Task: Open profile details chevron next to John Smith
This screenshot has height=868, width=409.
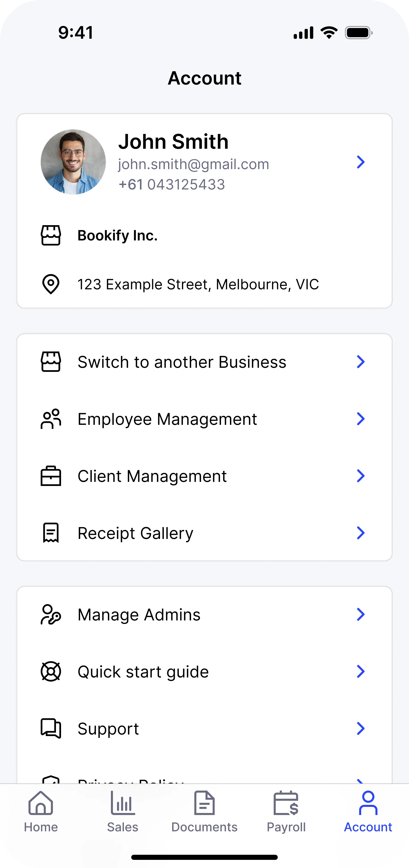Action: click(360, 162)
